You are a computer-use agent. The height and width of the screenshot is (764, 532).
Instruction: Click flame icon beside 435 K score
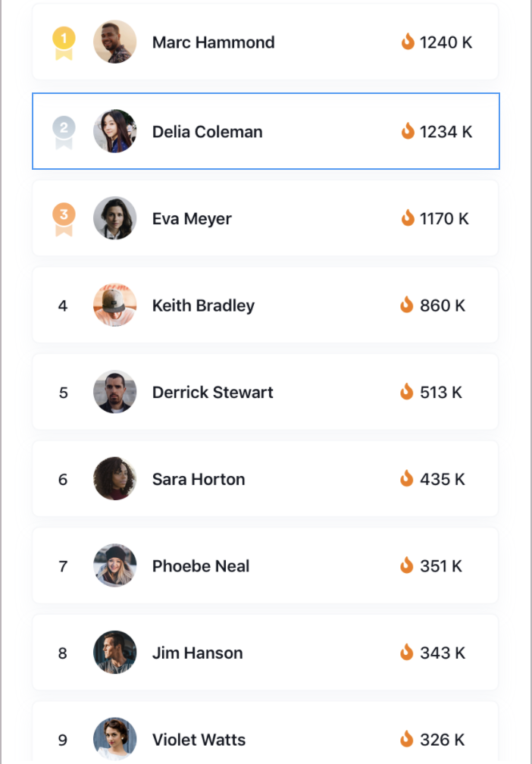407,478
